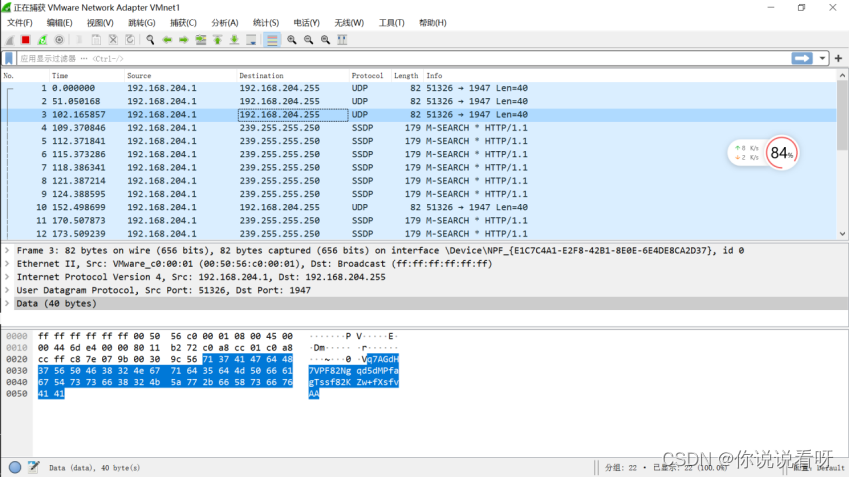Jump to last packet icon

point(234,40)
